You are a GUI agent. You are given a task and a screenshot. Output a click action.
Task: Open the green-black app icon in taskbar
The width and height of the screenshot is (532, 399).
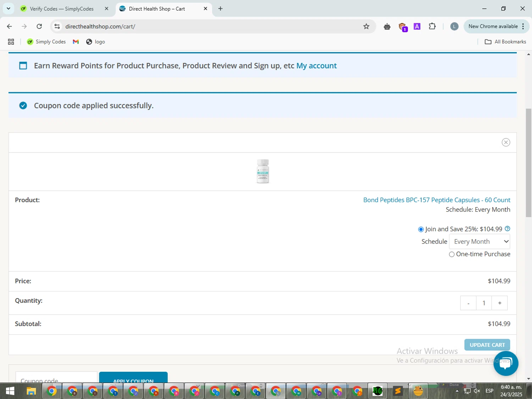[x=378, y=391]
